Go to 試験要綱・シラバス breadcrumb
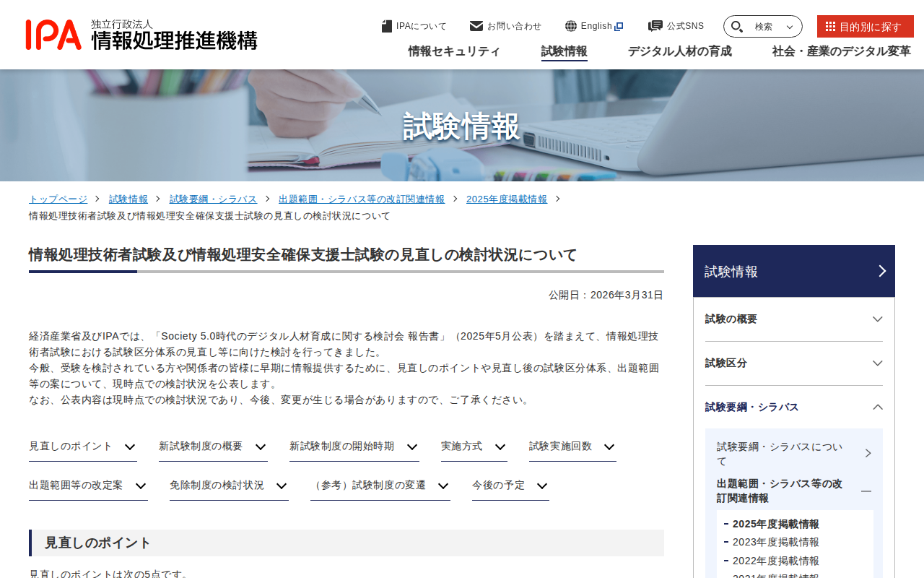Viewport: 924px width, 578px height. pyautogui.click(x=213, y=199)
